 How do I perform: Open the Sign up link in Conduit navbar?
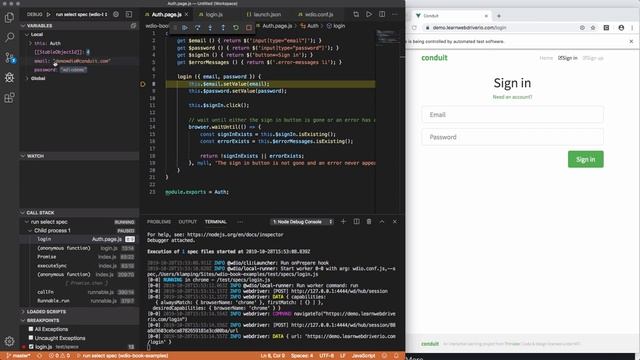coord(593,58)
